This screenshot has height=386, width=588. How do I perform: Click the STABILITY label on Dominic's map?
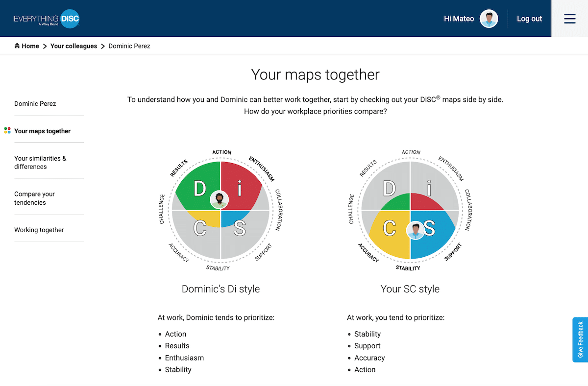pyautogui.click(x=218, y=268)
